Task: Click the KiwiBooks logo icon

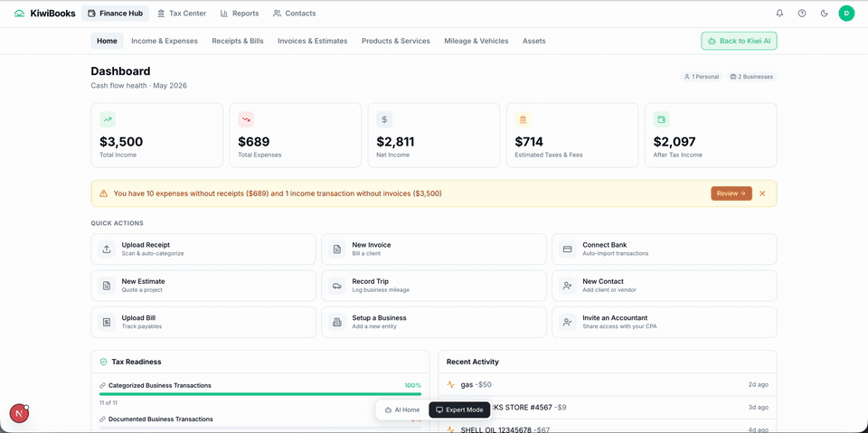Action: (19, 14)
